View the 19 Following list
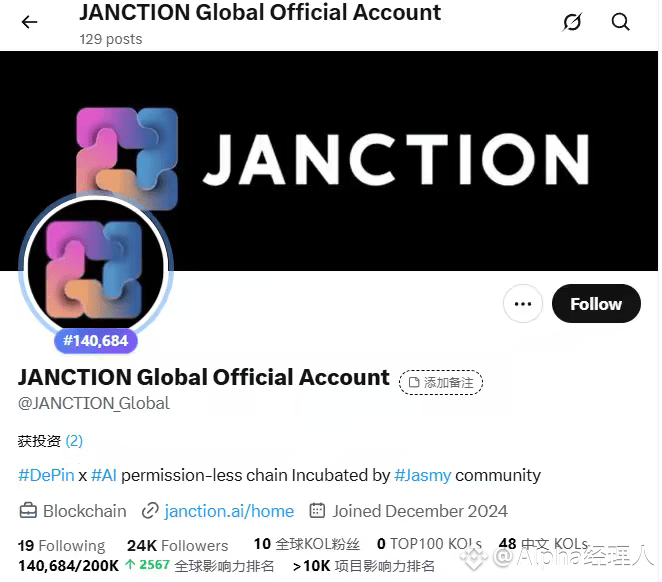The height and width of the screenshot is (582, 662). (62, 546)
